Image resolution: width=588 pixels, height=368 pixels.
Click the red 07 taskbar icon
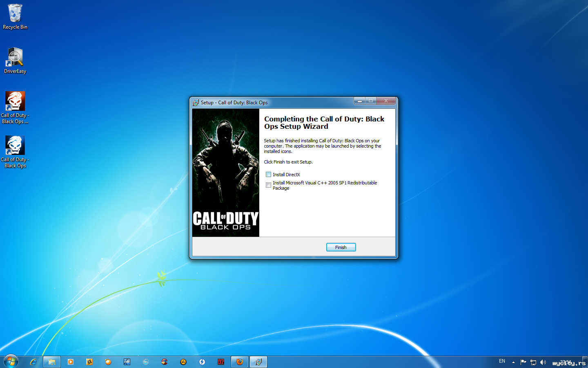(x=221, y=362)
